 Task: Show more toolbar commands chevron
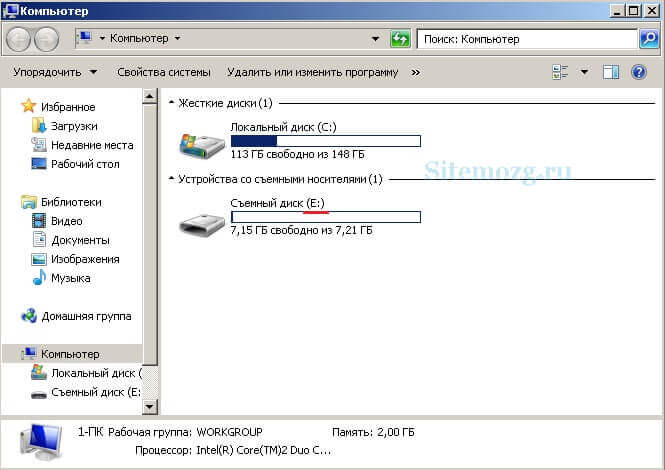coord(415,72)
